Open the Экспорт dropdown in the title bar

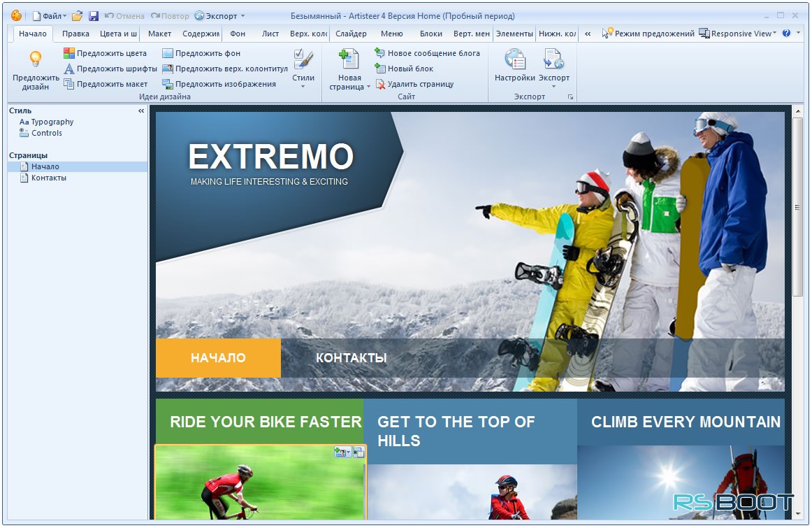click(219, 16)
